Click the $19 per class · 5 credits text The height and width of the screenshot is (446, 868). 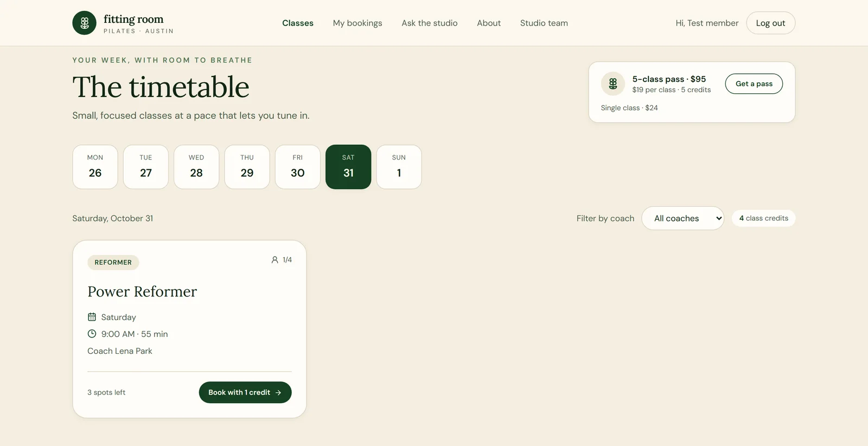pos(671,90)
